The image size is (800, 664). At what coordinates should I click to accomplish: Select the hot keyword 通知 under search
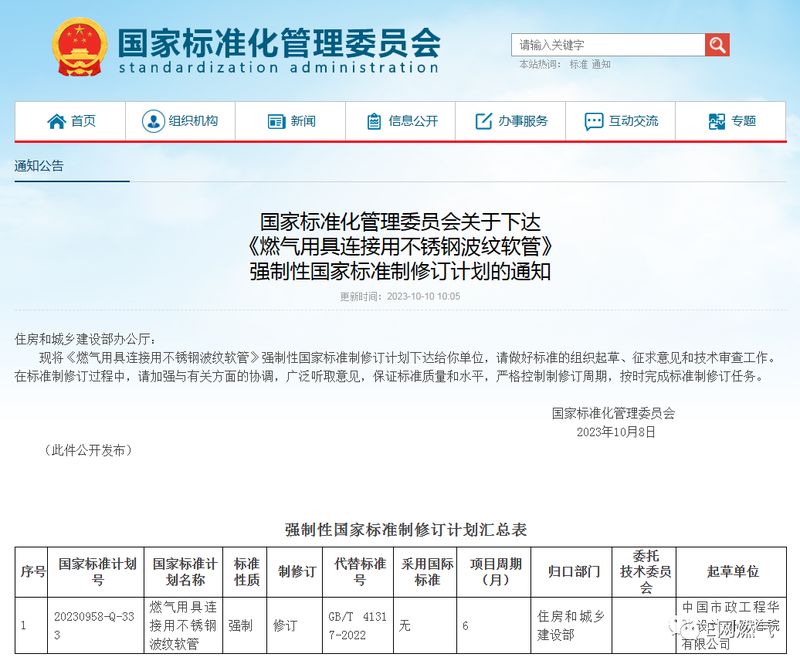(601, 64)
